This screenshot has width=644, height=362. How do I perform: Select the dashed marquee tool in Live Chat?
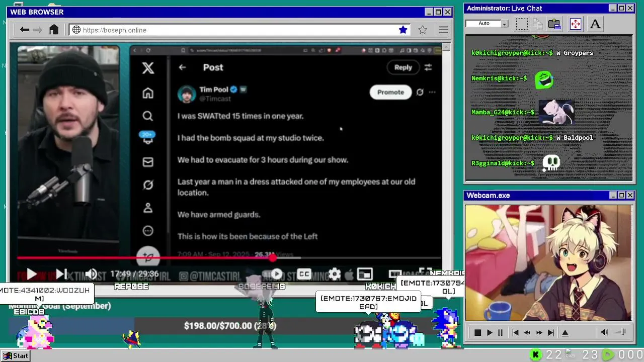522,24
